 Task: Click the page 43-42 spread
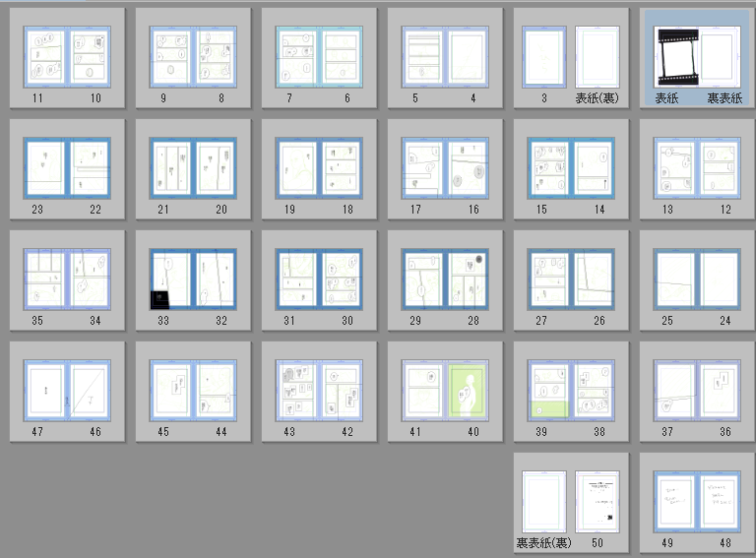(x=319, y=391)
